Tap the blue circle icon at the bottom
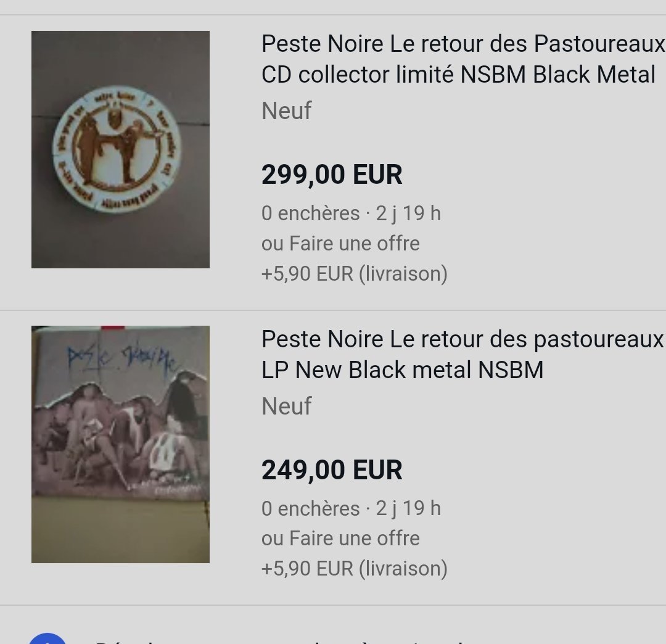The image size is (666, 644). click(47, 638)
